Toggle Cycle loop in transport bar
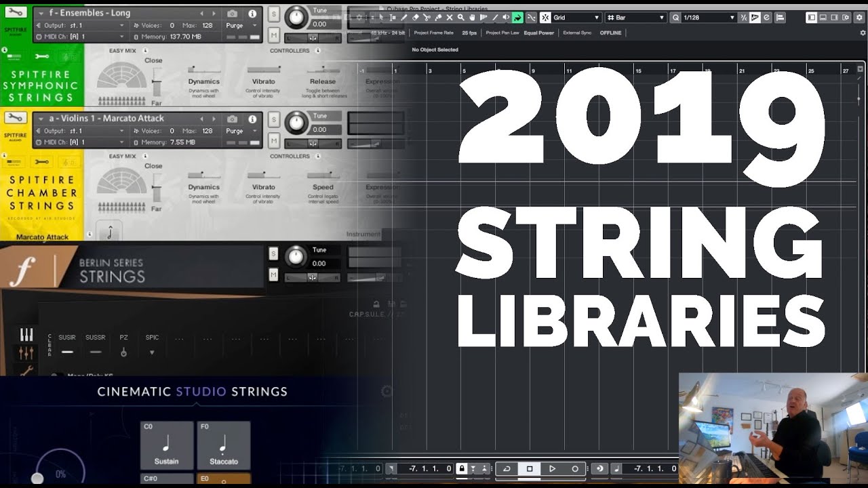This screenshot has width=868, height=488. click(507, 468)
